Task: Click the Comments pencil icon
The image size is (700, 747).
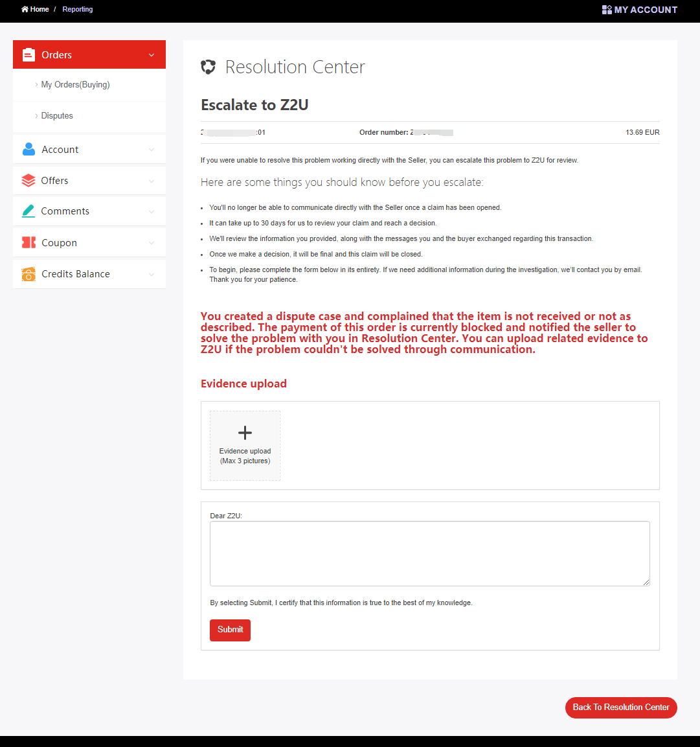Action: [28, 211]
